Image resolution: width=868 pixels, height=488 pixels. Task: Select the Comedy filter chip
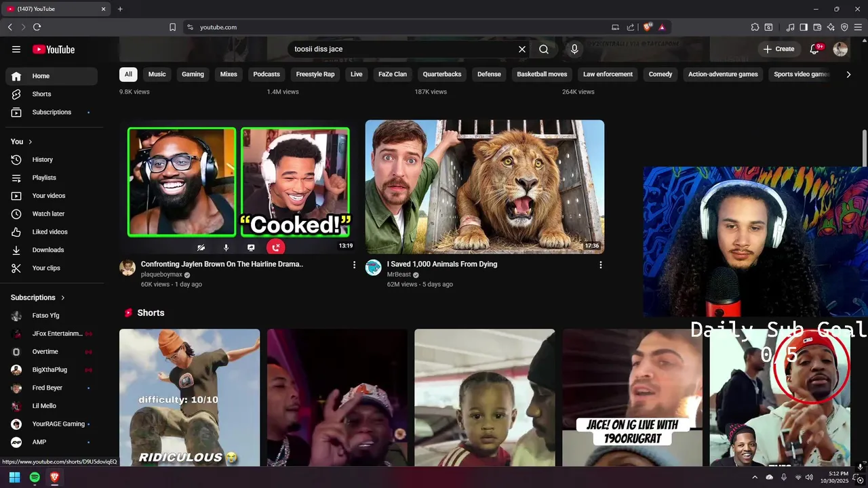coord(660,75)
